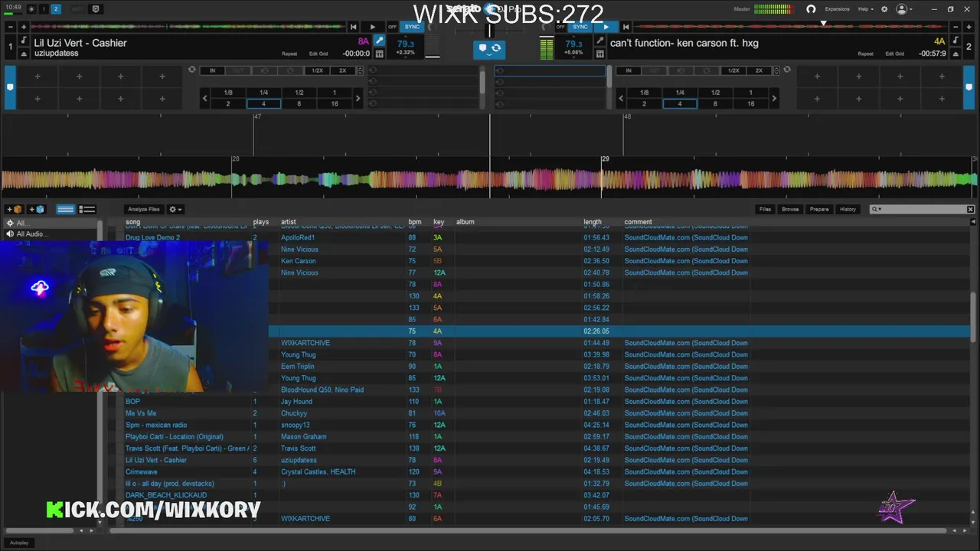
Task: Zoom in deck 1 overview with plus
Action: click(23, 27)
